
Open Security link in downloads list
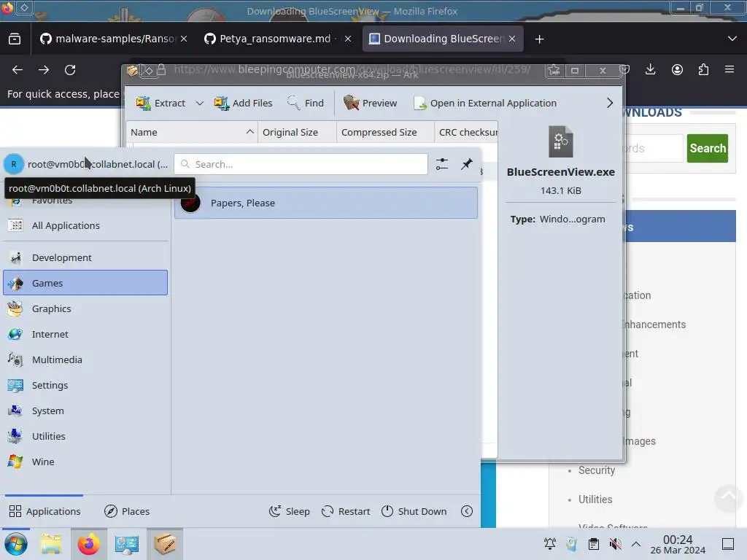pyautogui.click(x=597, y=470)
